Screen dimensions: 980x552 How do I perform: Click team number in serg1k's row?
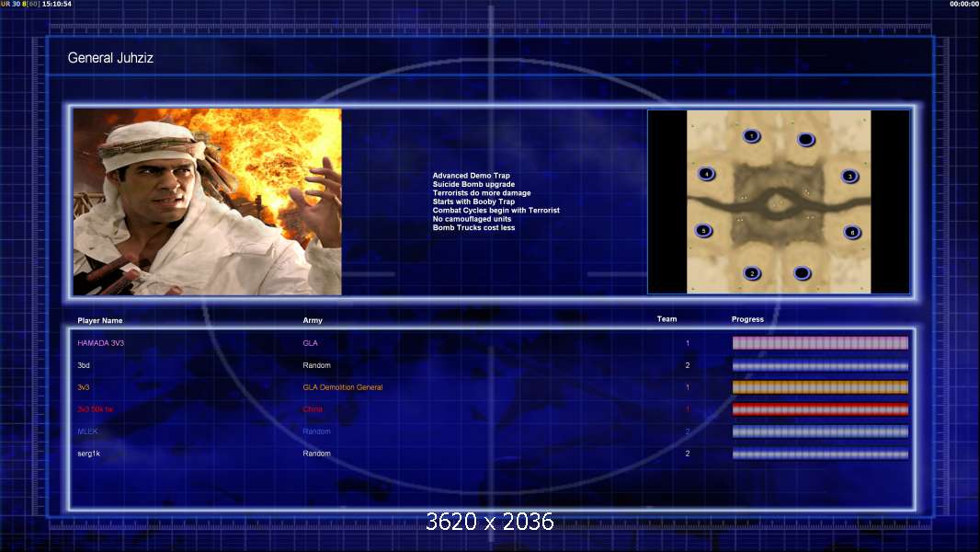(x=688, y=454)
